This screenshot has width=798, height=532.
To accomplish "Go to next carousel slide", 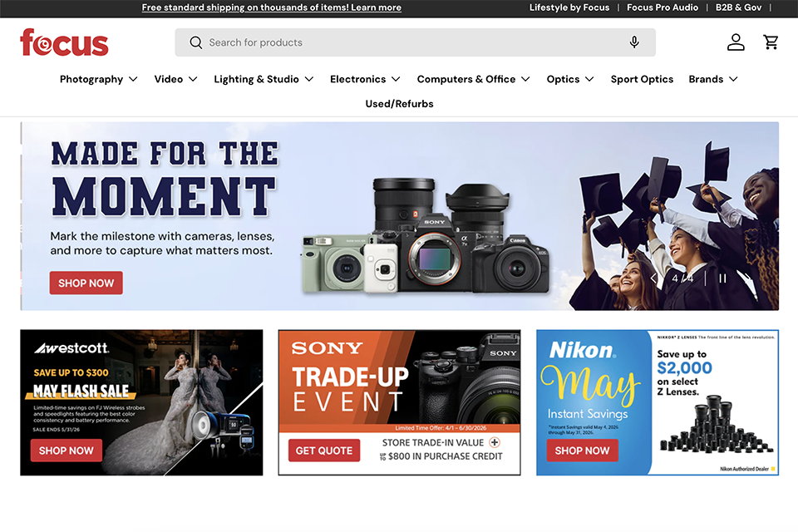I will (x=747, y=278).
